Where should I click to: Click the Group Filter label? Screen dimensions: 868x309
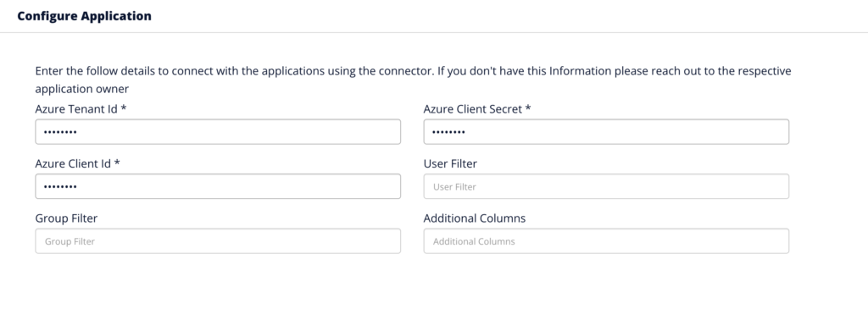pyautogui.click(x=66, y=218)
